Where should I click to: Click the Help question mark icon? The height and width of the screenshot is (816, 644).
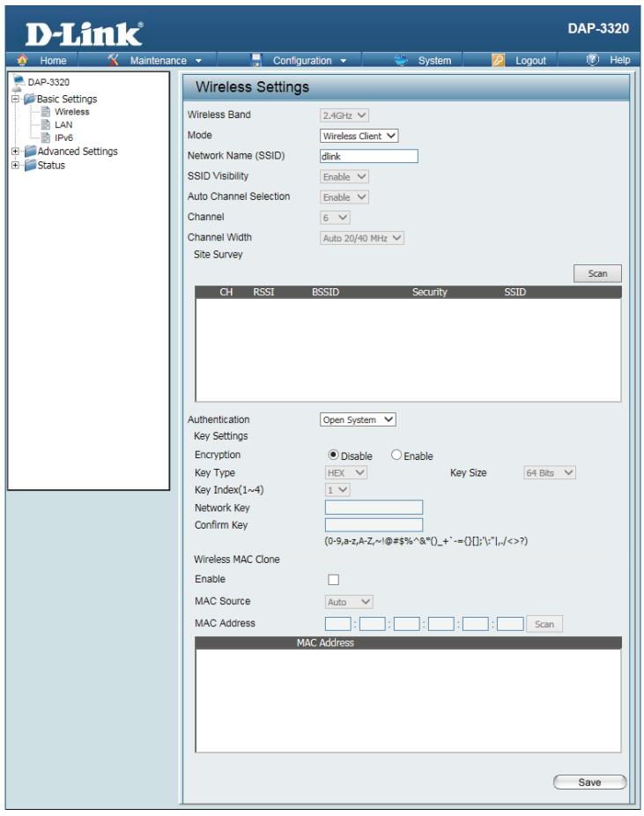[593, 59]
